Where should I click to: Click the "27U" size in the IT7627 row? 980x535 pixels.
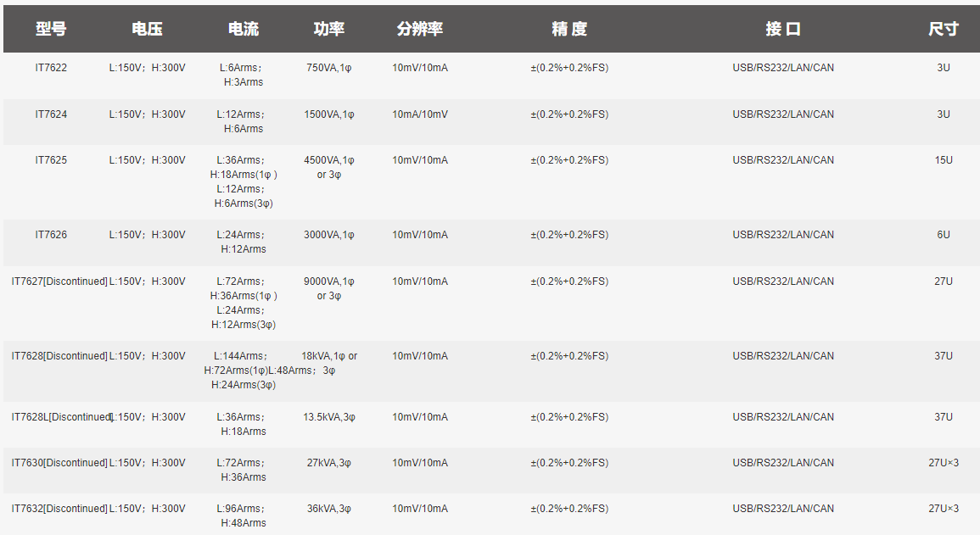(944, 281)
